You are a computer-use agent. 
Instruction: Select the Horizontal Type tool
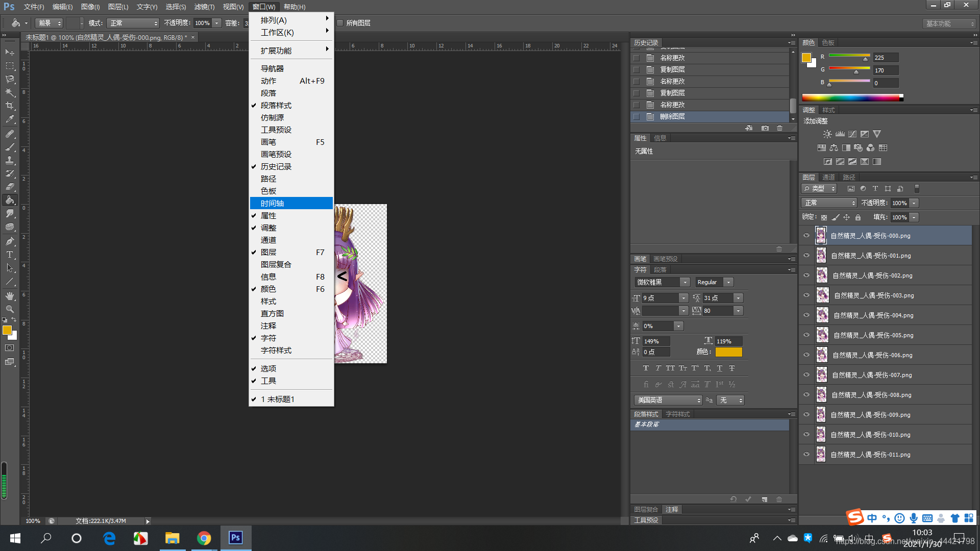tap(10, 255)
